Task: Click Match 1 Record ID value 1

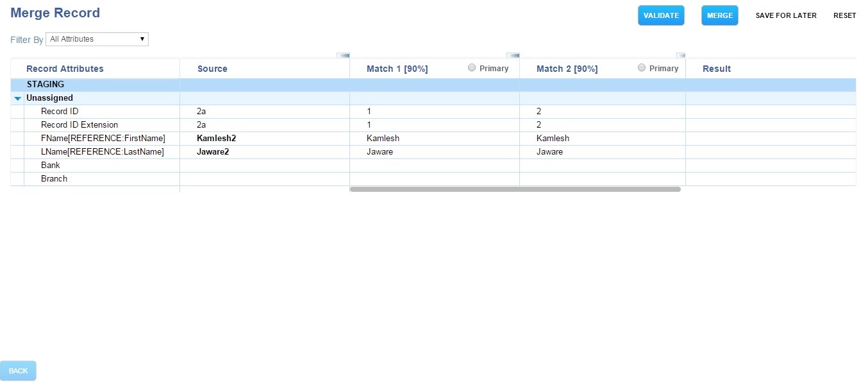Action: pos(369,112)
